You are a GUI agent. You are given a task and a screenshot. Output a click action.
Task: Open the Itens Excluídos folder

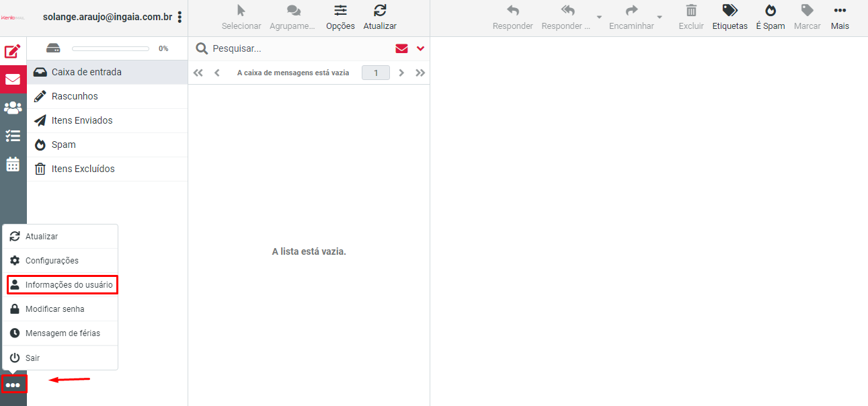(x=107, y=169)
